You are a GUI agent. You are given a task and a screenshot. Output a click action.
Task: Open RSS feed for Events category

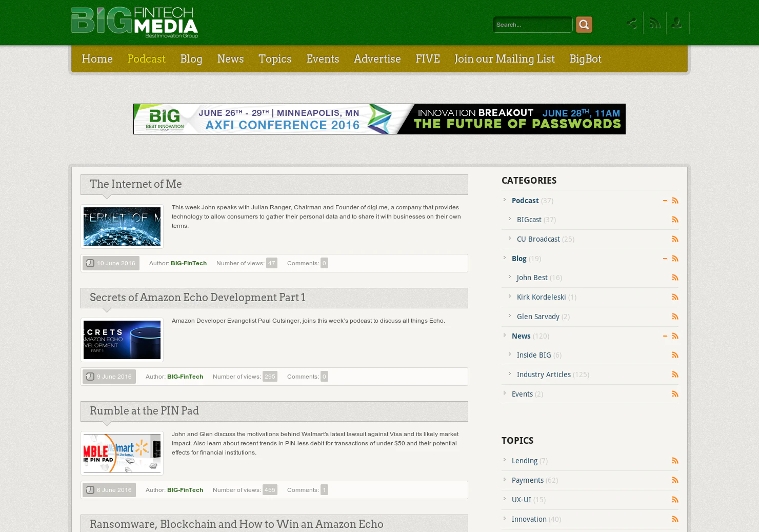(x=675, y=394)
